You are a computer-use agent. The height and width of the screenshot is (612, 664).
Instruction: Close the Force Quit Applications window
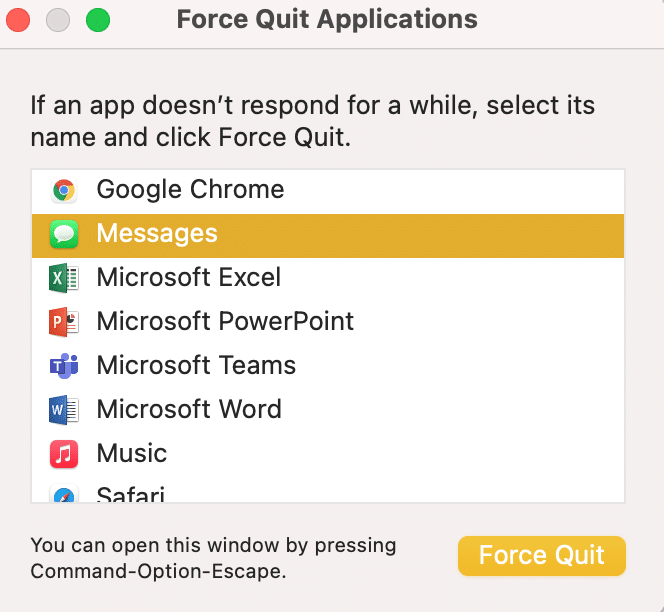pyautogui.click(x=19, y=20)
